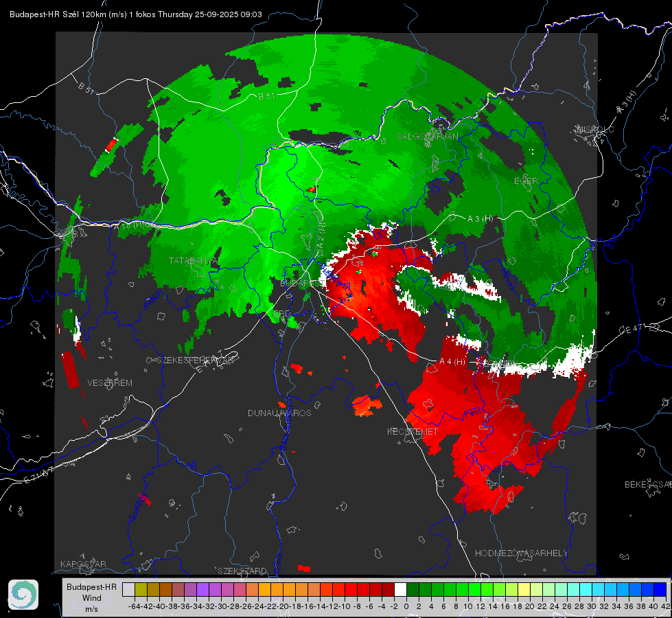Pick the red swatch between -12 and -10
The height and width of the screenshot is (618, 672).
coord(338,589)
